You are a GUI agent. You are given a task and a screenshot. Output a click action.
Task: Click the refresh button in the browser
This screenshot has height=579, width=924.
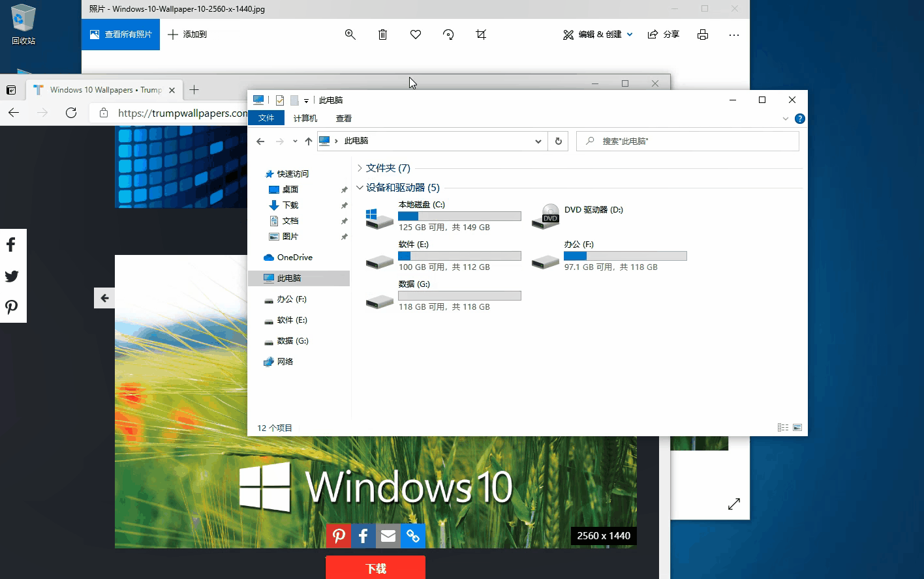point(71,113)
